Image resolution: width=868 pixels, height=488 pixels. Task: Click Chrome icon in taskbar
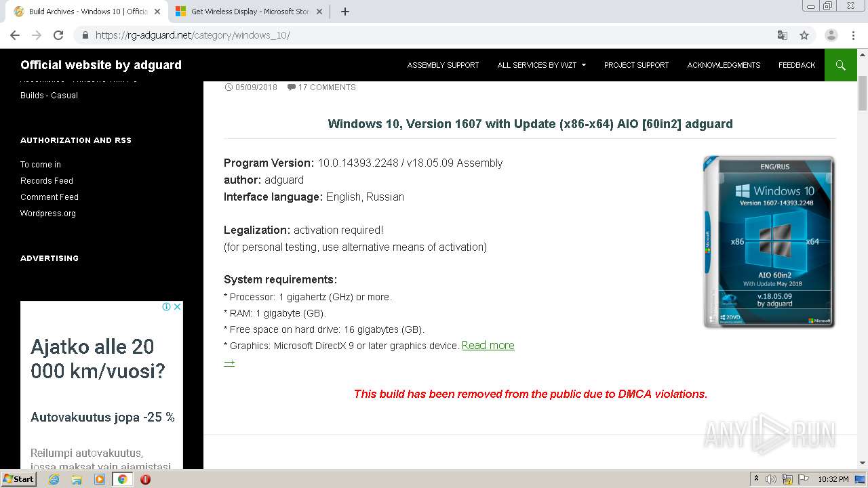tap(122, 479)
